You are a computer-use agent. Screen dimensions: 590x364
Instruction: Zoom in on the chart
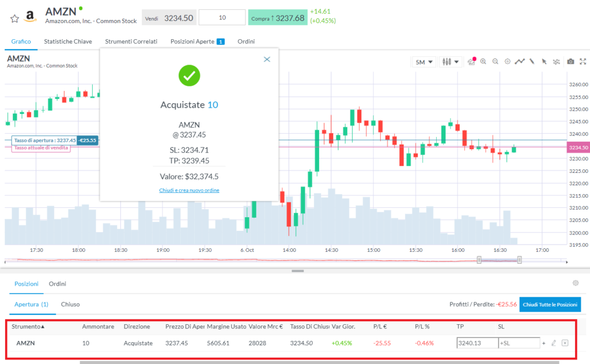pyautogui.click(x=483, y=61)
